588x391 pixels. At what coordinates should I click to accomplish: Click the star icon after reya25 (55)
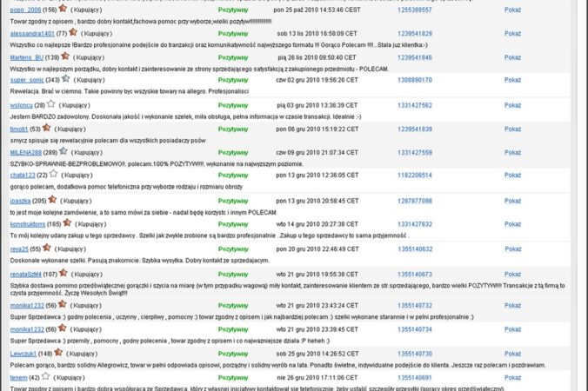click(47, 248)
